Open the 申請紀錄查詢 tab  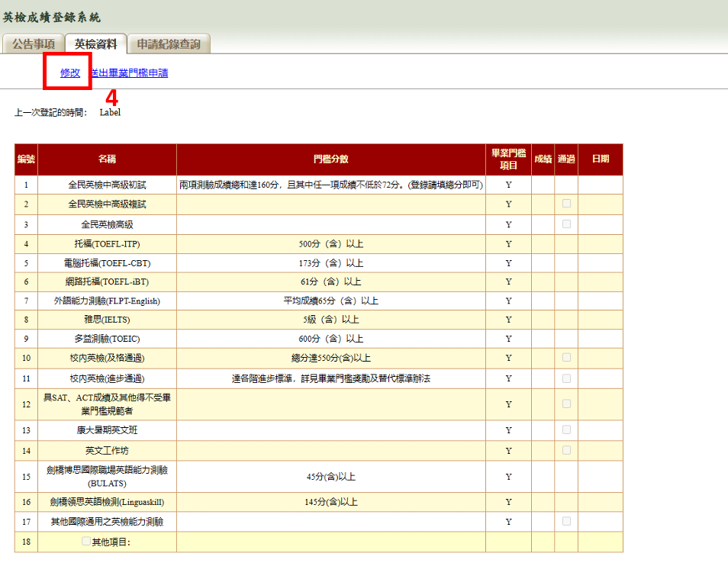[x=169, y=44]
